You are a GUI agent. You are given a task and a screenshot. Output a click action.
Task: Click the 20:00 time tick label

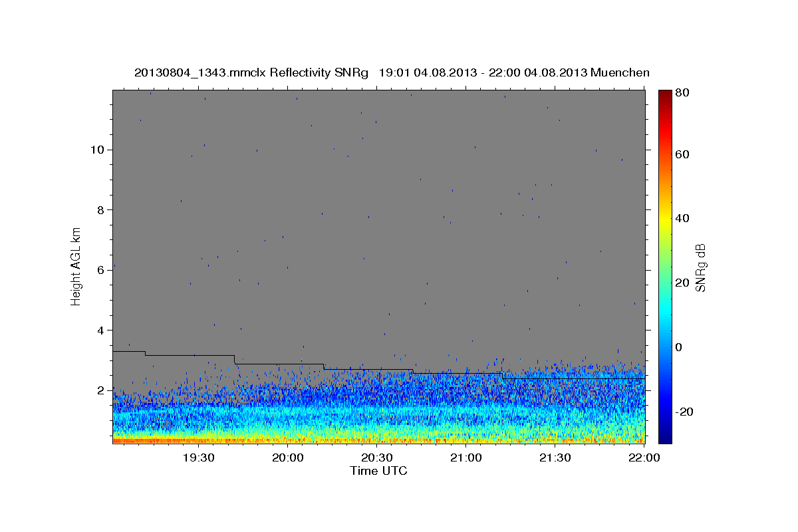[x=288, y=458]
